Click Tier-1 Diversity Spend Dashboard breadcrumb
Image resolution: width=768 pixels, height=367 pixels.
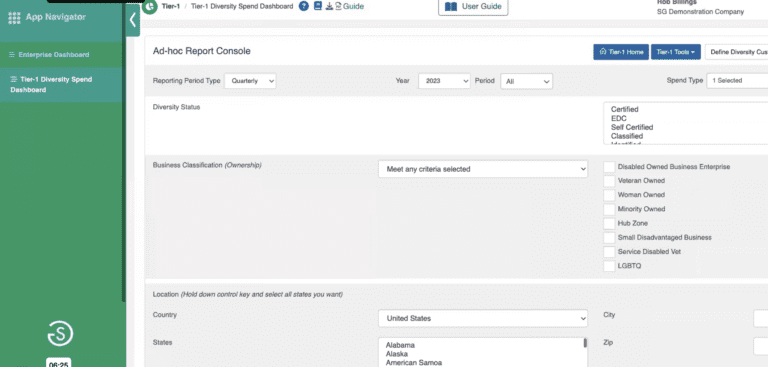pyautogui.click(x=242, y=6)
